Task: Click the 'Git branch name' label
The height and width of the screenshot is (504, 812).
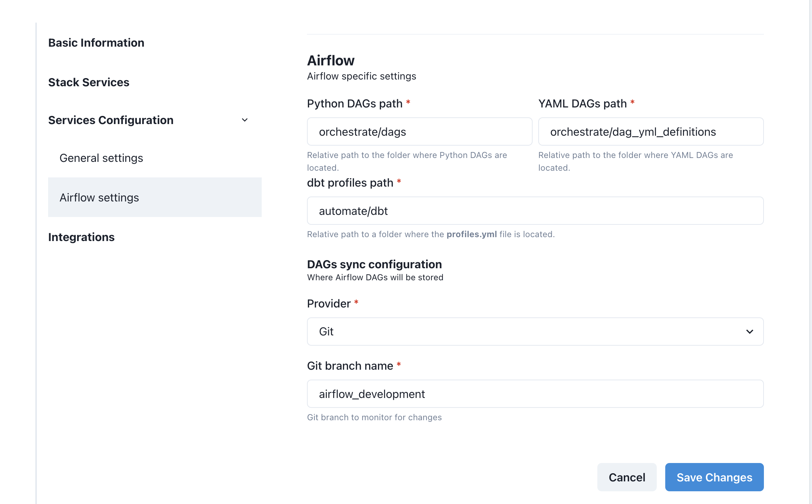Action: click(x=350, y=366)
